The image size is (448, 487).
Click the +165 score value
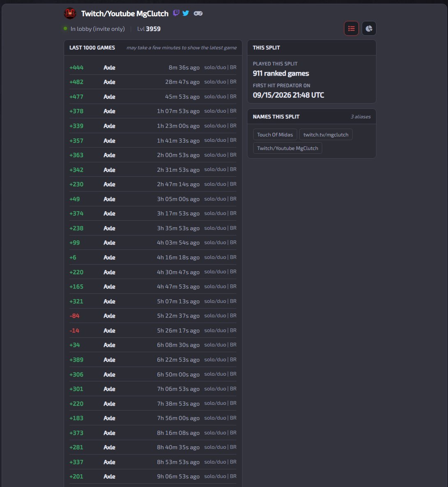(x=76, y=287)
